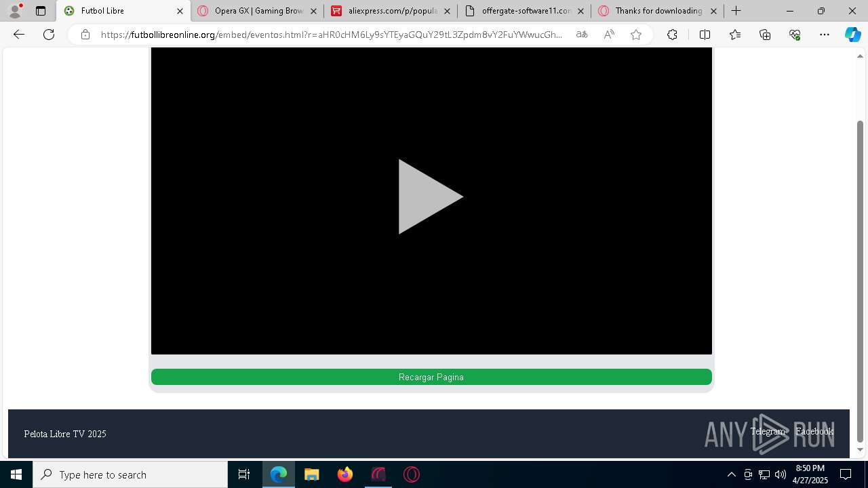Open the translate page option
This screenshot has height=488, width=868.
coord(582,35)
